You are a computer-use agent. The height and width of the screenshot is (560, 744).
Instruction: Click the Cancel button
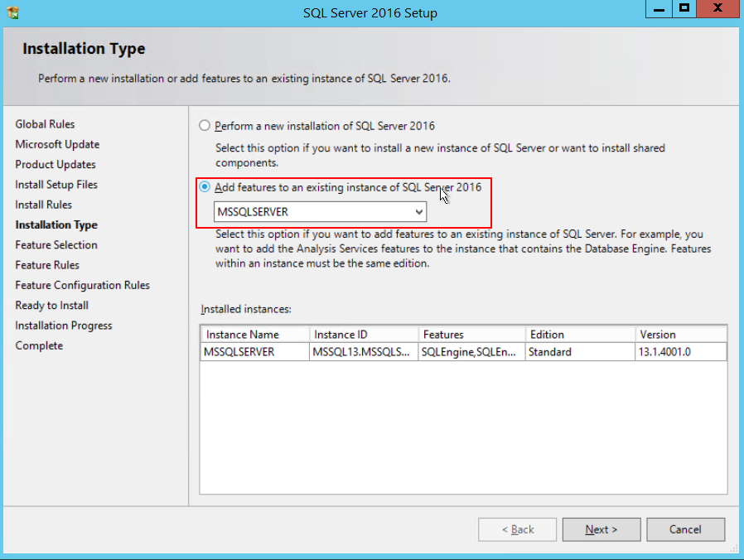tap(685, 529)
